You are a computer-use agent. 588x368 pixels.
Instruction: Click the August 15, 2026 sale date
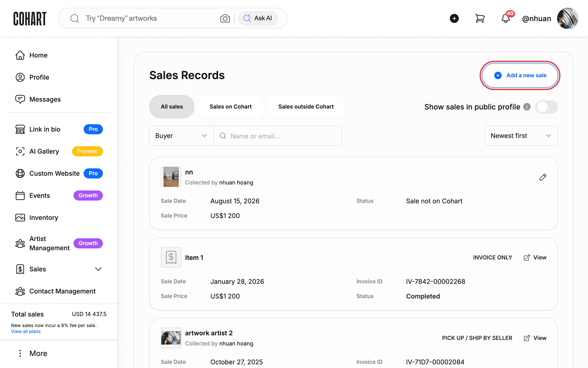point(235,201)
